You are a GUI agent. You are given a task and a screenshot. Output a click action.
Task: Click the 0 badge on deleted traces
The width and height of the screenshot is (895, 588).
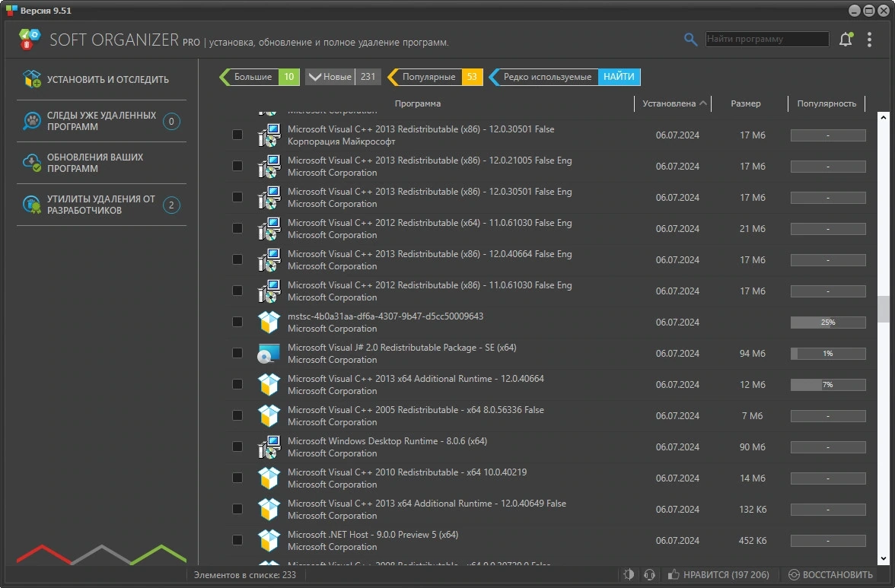point(171,121)
